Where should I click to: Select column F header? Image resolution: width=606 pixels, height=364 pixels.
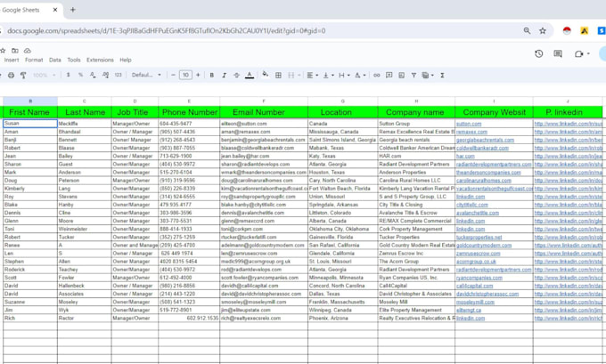264,101
